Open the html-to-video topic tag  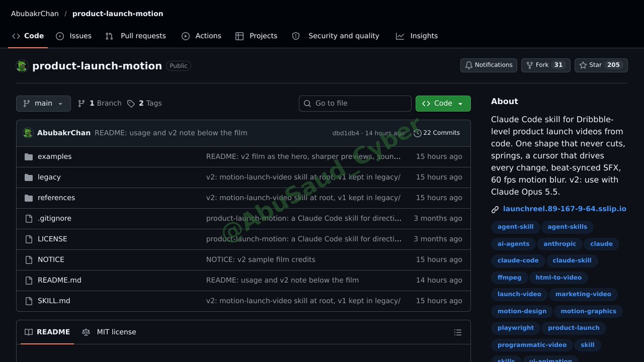point(559,278)
